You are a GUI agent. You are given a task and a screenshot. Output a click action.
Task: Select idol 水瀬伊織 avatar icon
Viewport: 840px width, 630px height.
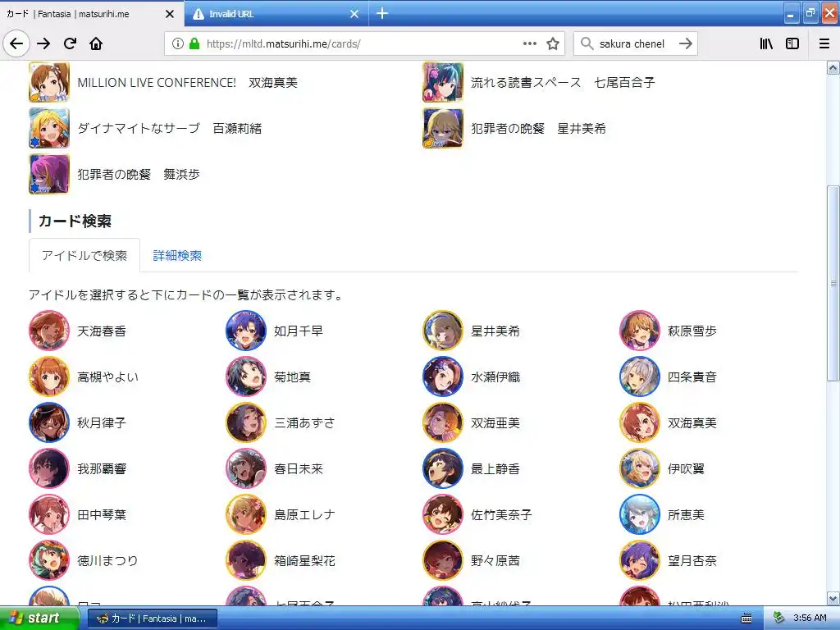click(x=442, y=377)
